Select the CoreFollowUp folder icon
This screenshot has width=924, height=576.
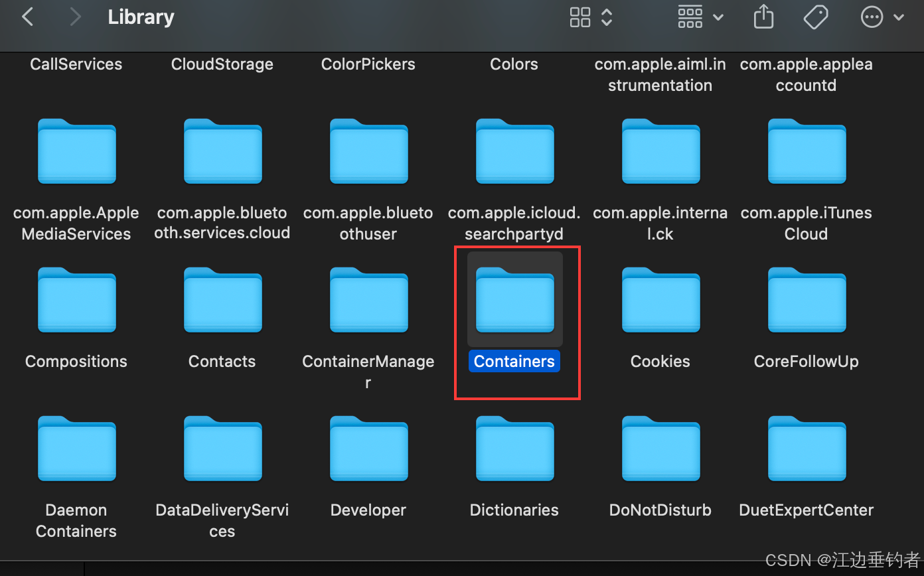coord(807,299)
